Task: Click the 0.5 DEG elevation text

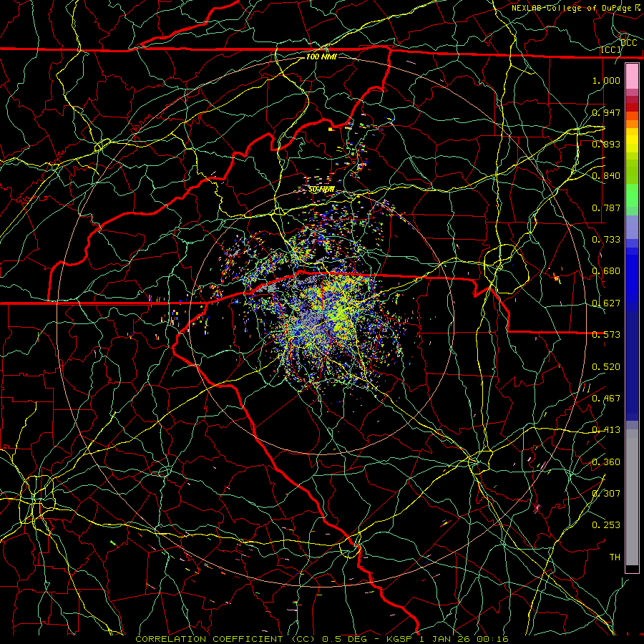Action: point(344,639)
